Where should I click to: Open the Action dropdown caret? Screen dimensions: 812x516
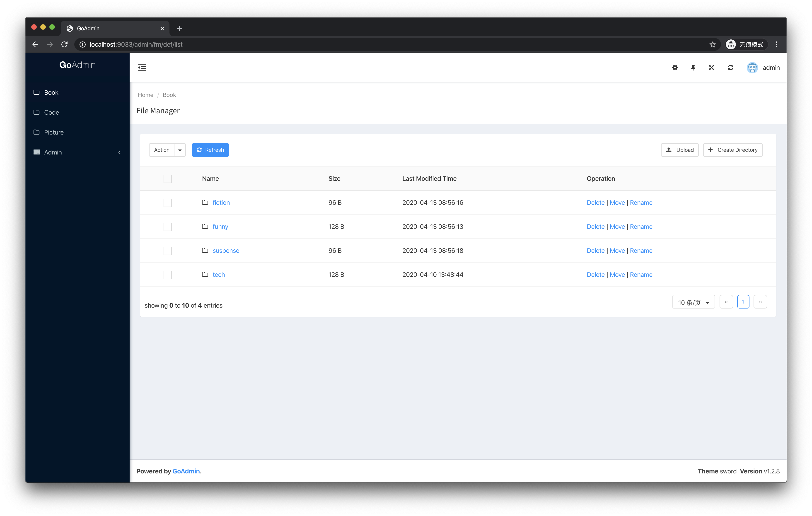coord(180,150)
